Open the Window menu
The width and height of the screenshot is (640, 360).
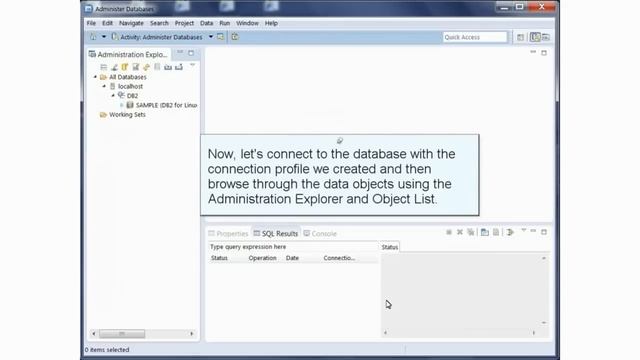click(247, 23)
